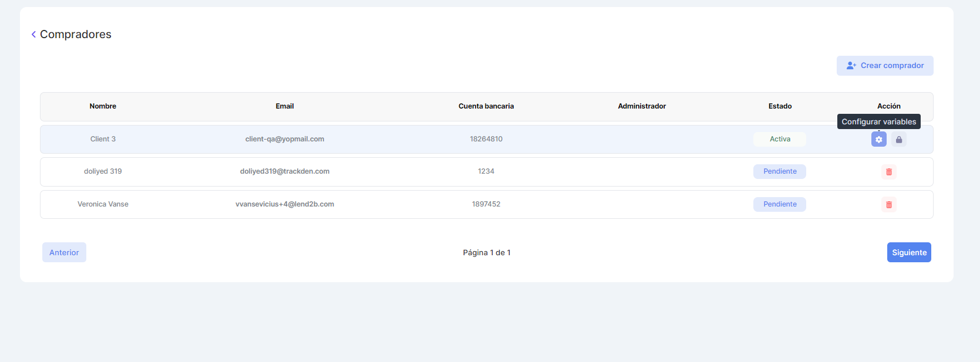Delete Veronica Vanse using the trash icon

pyautogui.click(x=888, y=205)
